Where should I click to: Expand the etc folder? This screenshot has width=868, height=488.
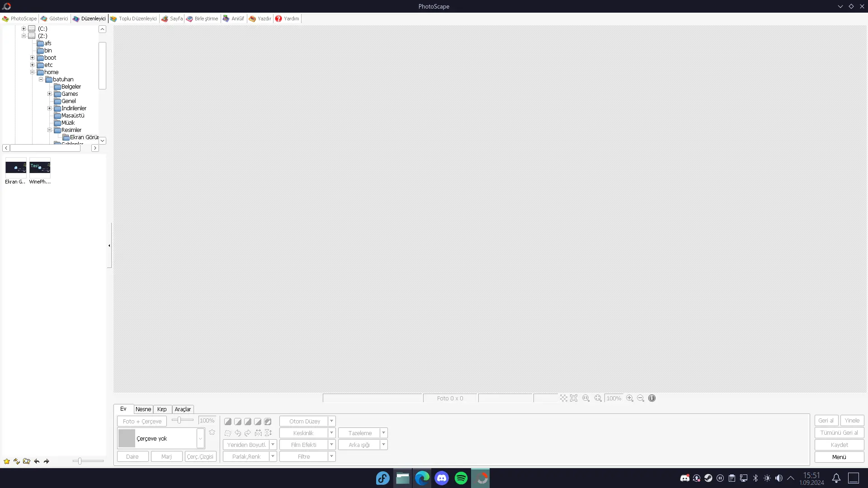click(x=32, y=65)
